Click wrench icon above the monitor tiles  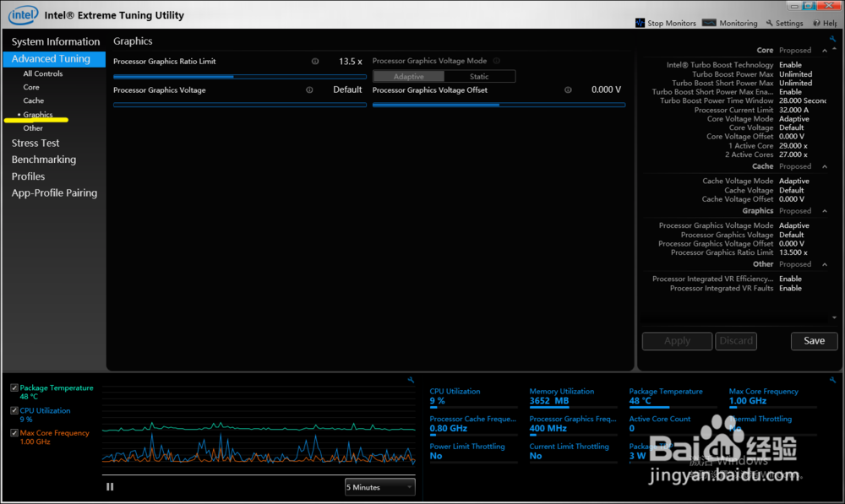(832, 380)
